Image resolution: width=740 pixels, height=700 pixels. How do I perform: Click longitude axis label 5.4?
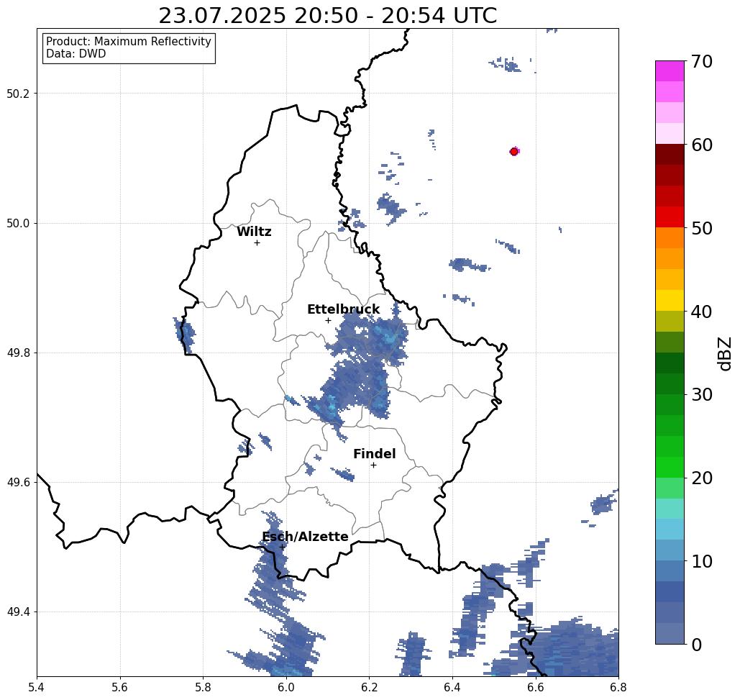click(x=37, y=687)
